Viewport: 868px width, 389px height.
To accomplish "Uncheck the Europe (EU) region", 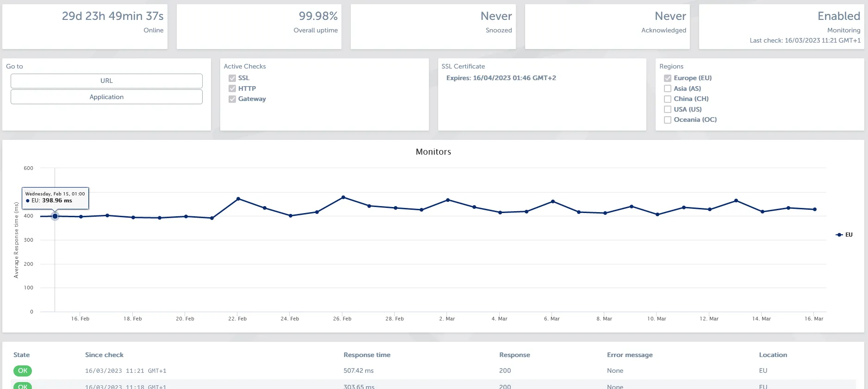I will [x=668, y=78].
